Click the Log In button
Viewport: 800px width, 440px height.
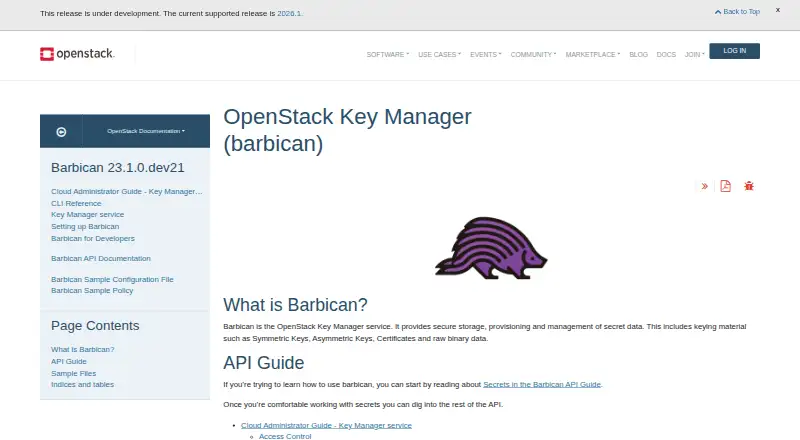(x=734, y=51)
